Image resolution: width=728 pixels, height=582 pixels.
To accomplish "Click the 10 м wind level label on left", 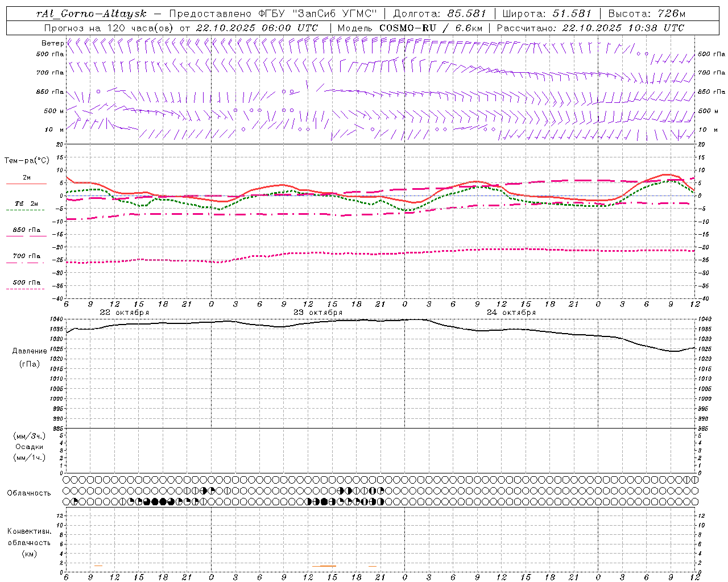I will pyautogui.click(x=55, y=130).
